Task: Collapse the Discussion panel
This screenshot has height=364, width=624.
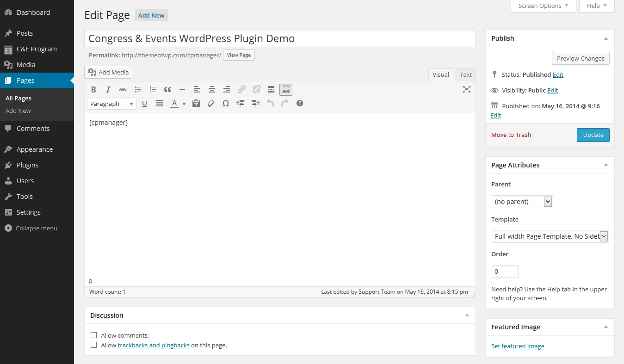Action: pos(467,315)
